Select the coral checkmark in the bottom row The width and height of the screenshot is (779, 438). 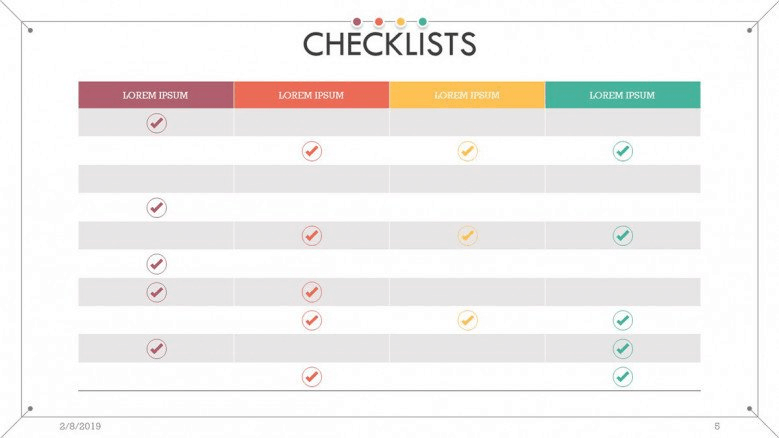click(x=312, y=377)
